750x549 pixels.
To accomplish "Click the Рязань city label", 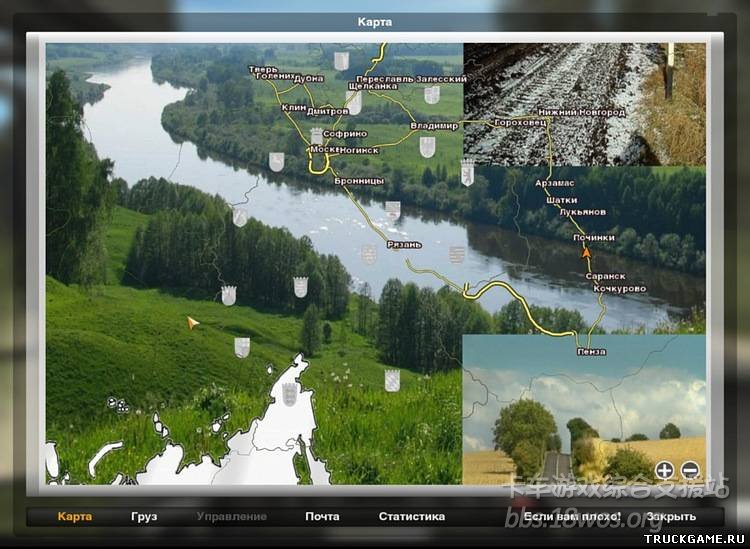I will coord(405,244).
